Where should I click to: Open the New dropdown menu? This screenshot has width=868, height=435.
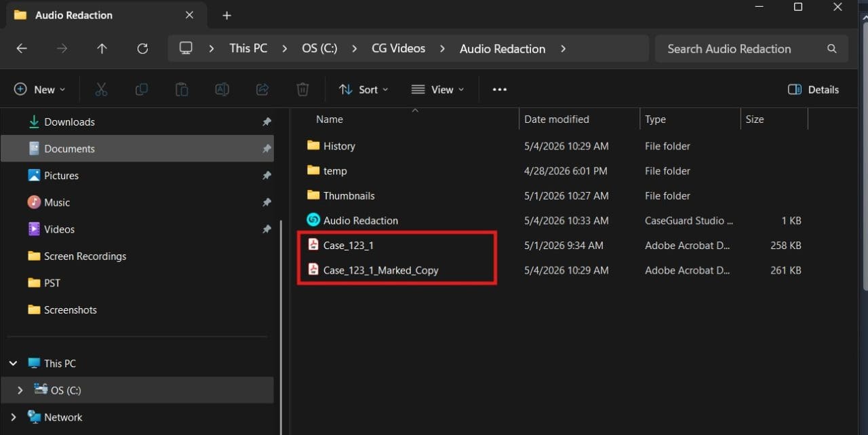(40, 90)
